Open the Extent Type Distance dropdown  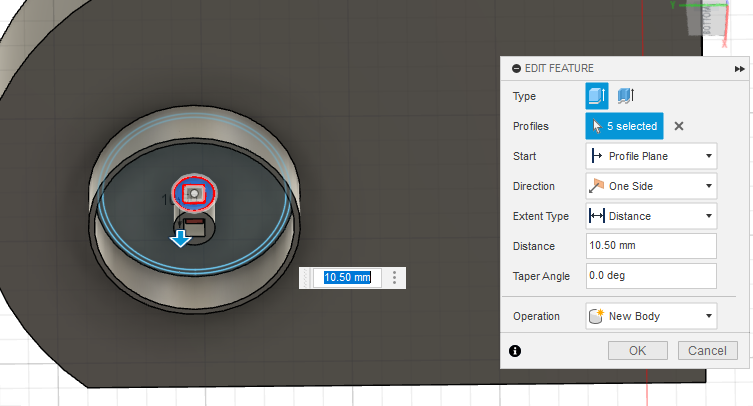[651, 216]
